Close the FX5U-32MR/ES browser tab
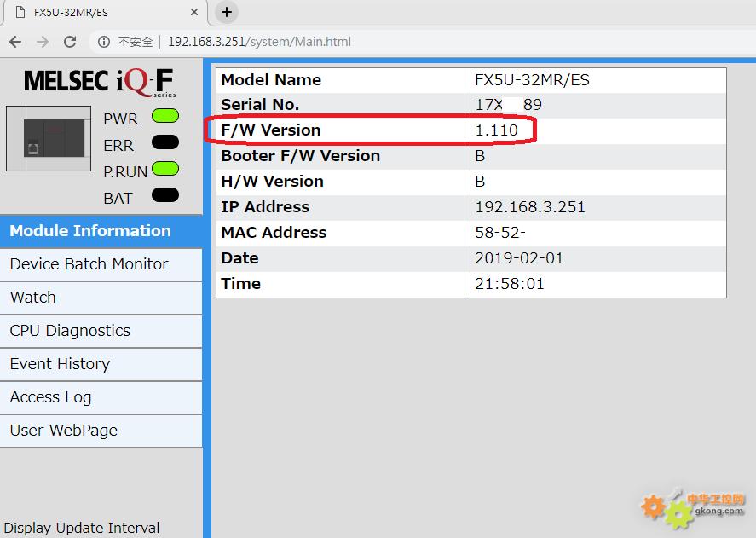The width and height of the screenshot is (756, 538). click(x=194, y=12)
